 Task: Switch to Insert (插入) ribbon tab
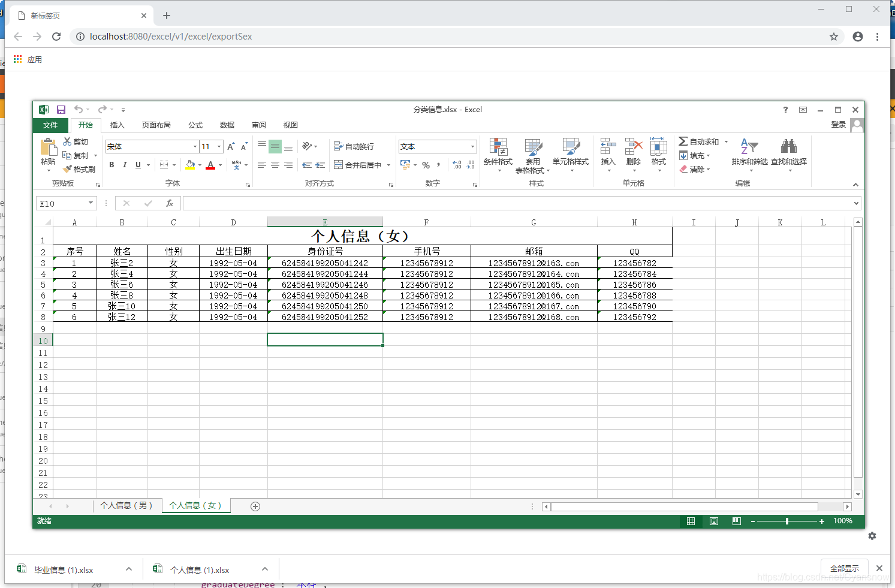pyautogui.click(x=117, y=125)
